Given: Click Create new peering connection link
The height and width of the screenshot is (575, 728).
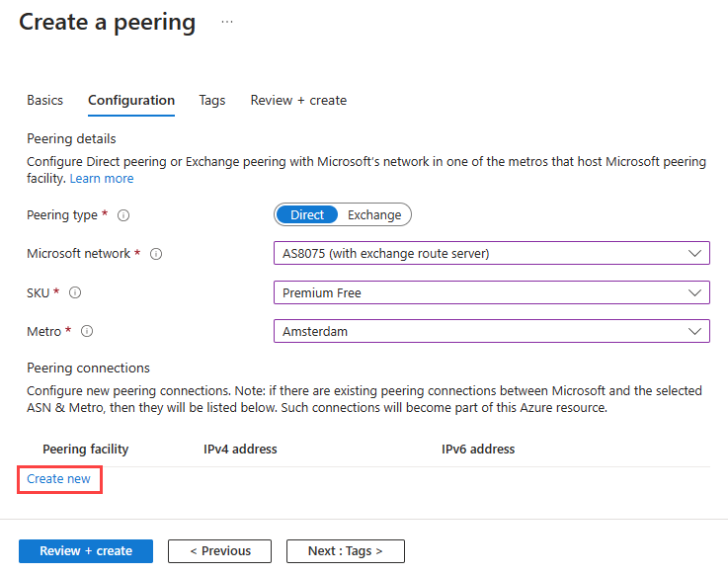Looking at the screenshot, I should coord(59,479).
